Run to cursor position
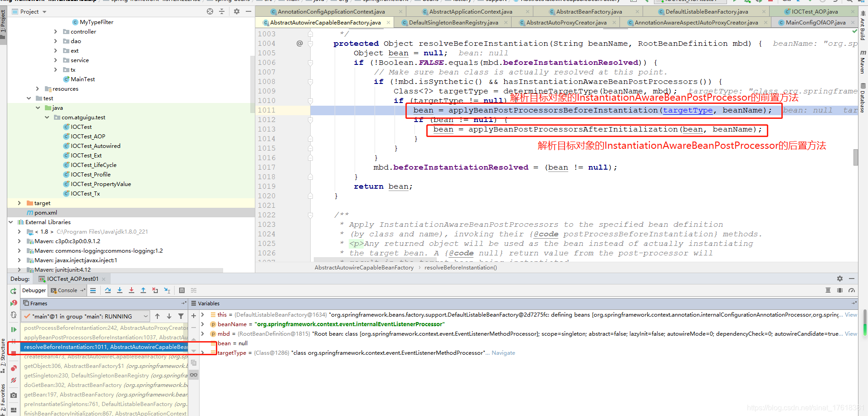This screenshot has width=868, height=416. 167,290
